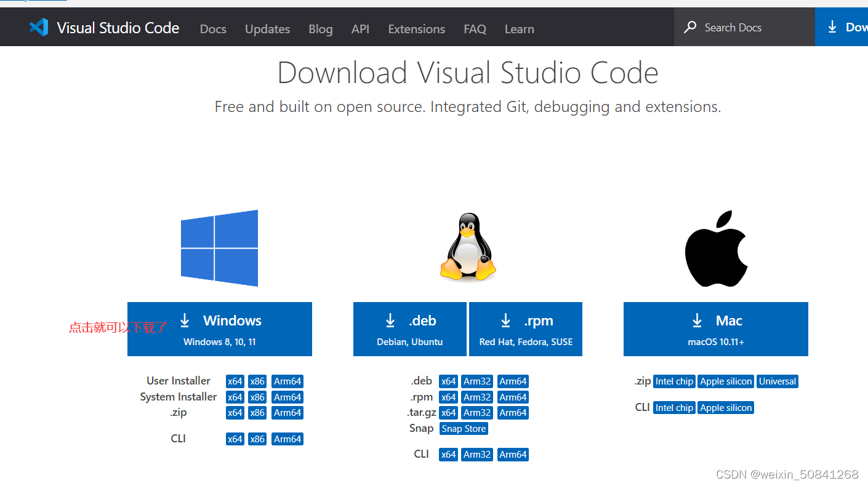Open the Updates page

click(x=267, y=29)
